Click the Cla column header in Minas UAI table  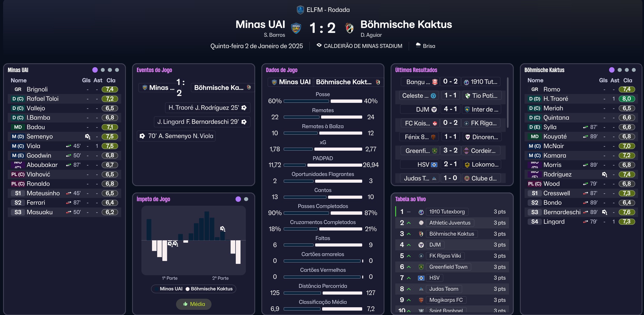coord(111,80)
